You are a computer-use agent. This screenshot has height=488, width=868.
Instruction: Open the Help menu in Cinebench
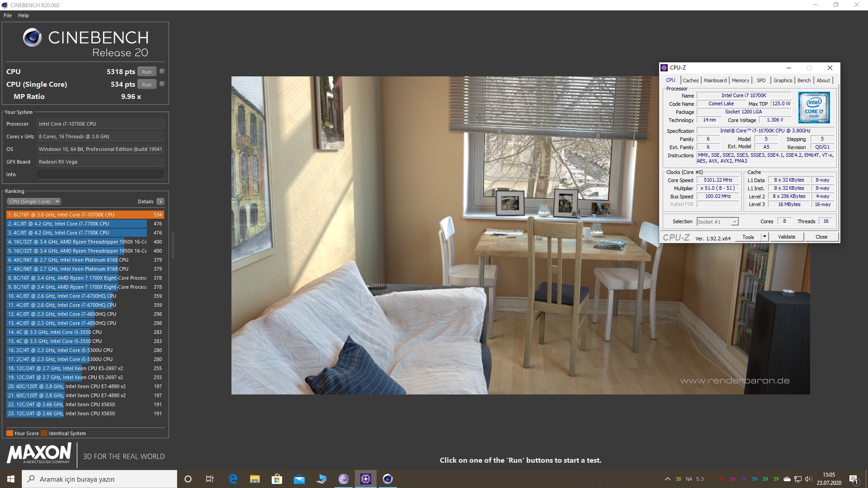click(x=24, y=15)
